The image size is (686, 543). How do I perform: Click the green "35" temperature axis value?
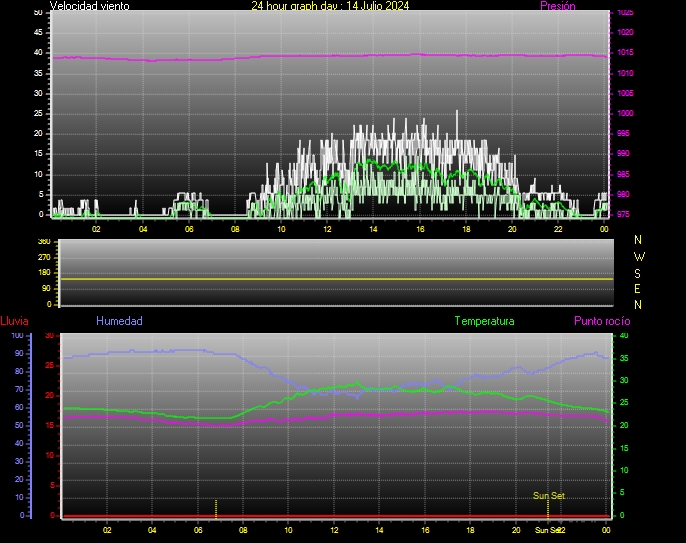tap(624, 358)
